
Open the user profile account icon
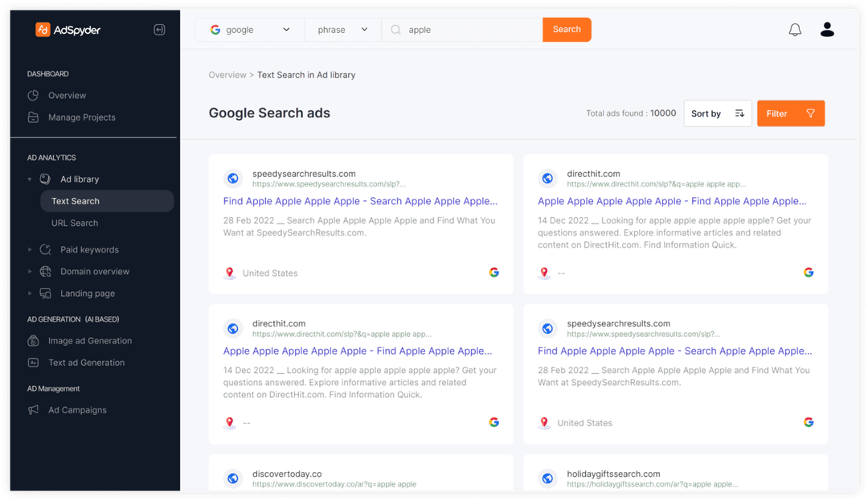(x=827, y=29)
